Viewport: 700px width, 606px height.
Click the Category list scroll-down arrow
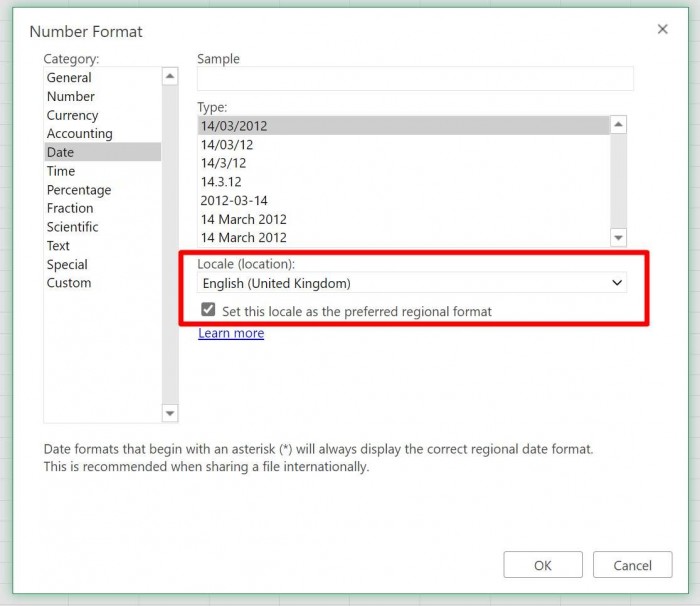tap(170, 413)
